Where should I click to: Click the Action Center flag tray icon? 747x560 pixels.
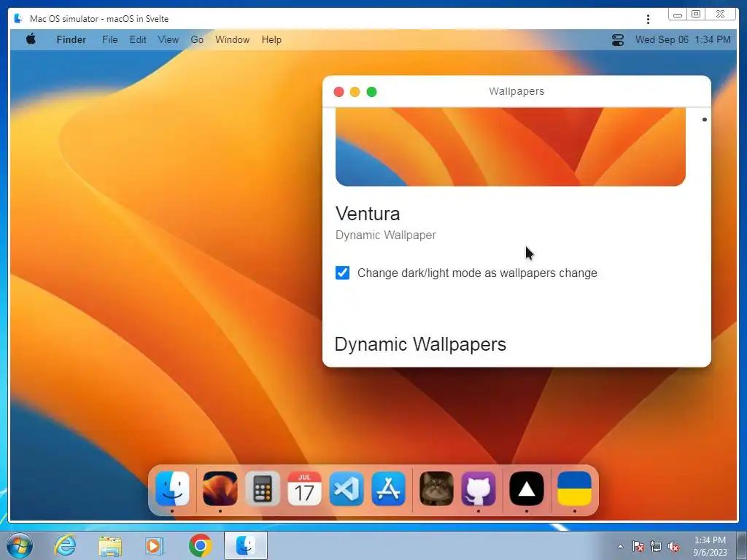[x=638, y=546]
